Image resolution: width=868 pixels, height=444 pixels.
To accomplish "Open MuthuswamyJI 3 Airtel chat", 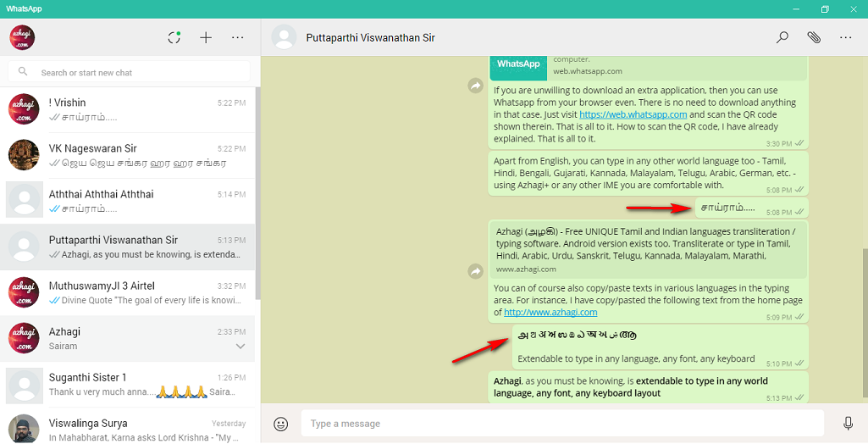I will [127, 293].
